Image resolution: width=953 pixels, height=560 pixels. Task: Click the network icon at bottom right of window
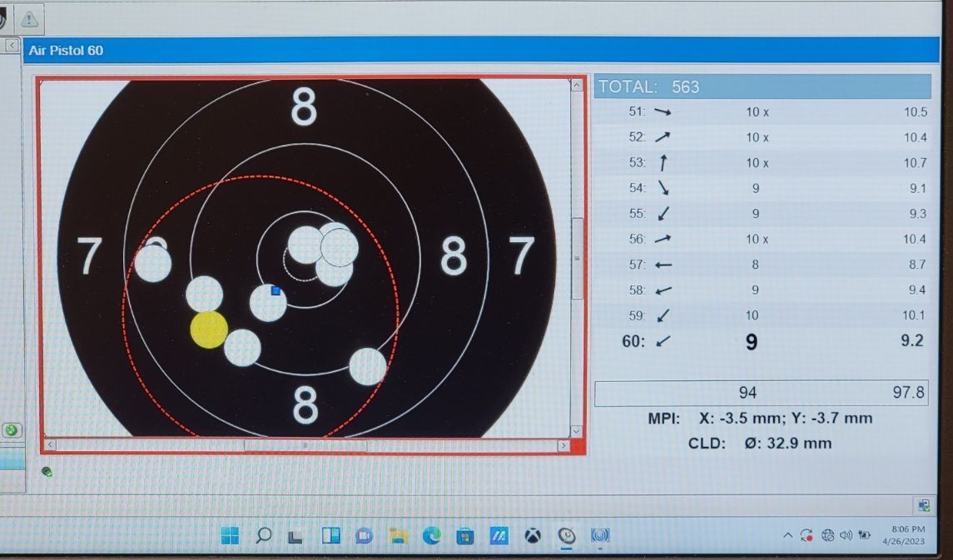click(923, 505)
